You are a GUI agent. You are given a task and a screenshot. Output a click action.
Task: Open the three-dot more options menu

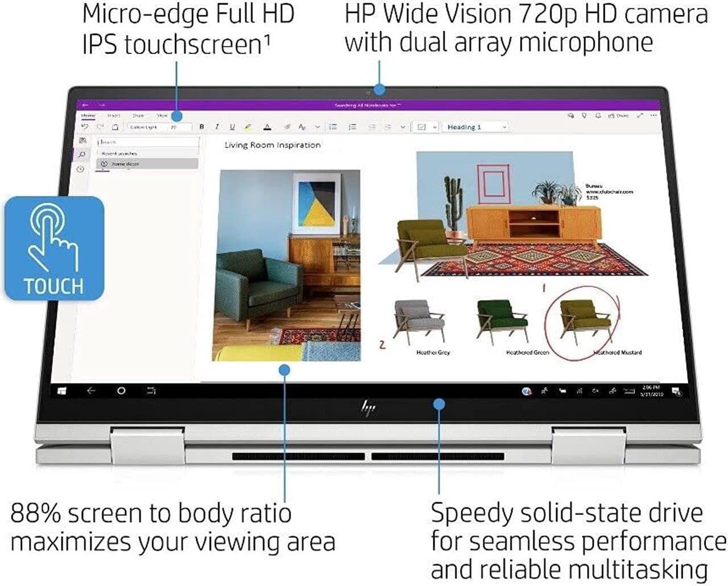653,115
